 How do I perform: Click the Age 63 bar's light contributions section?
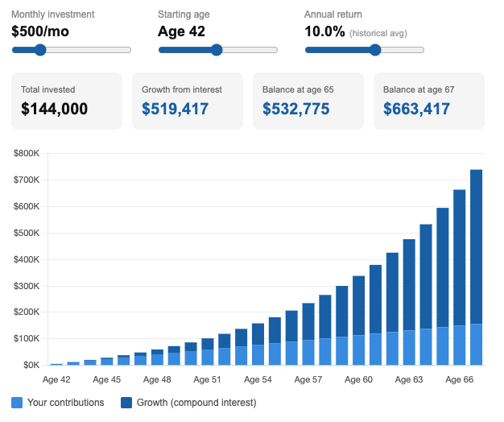pos(409,348)
